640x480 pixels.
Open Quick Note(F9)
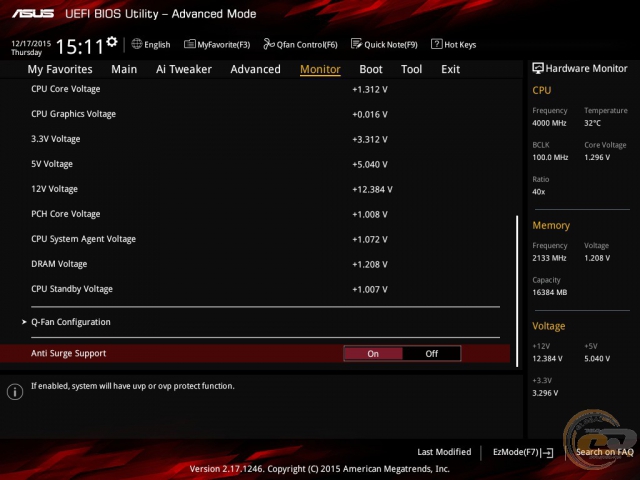point(384,44)
